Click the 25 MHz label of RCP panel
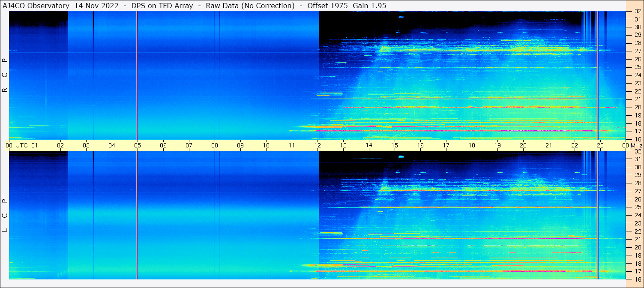This screenshot has width=644, height=288. tap(638, 67)
